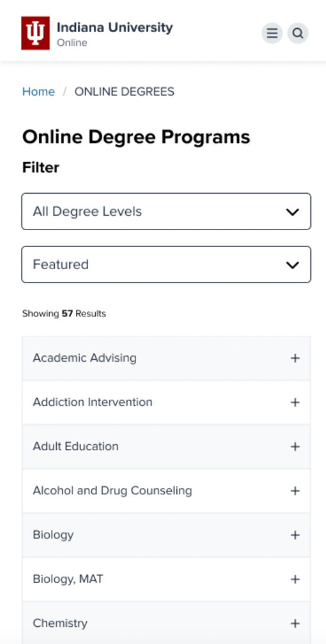Go to Home breadcrumb link
The image size is (326, 644).
(38, 91)
